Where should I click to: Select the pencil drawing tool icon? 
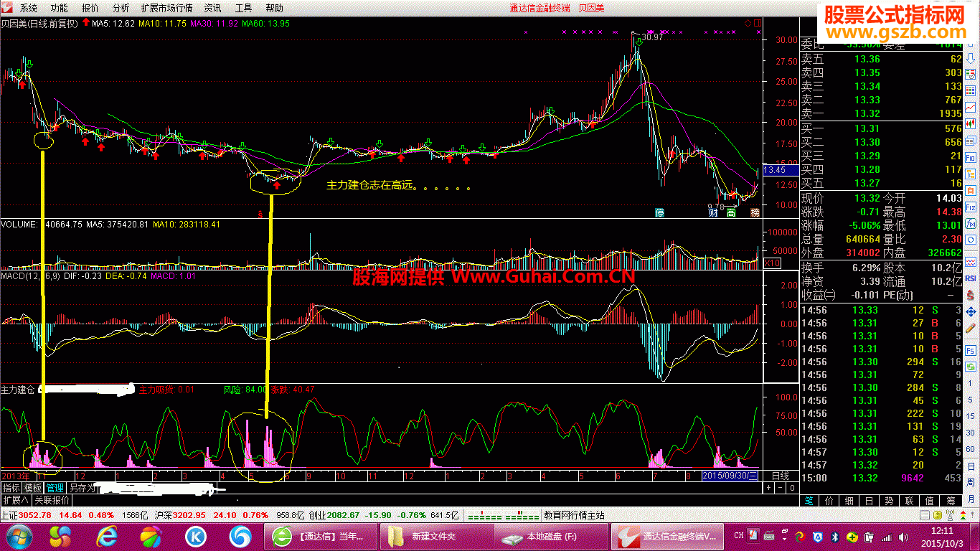[970, 329]
